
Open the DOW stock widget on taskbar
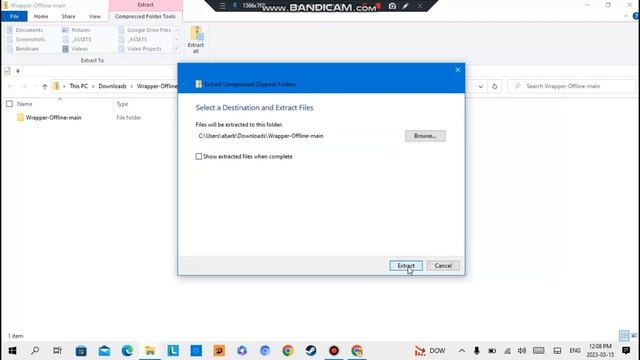(x=430, y=351)
